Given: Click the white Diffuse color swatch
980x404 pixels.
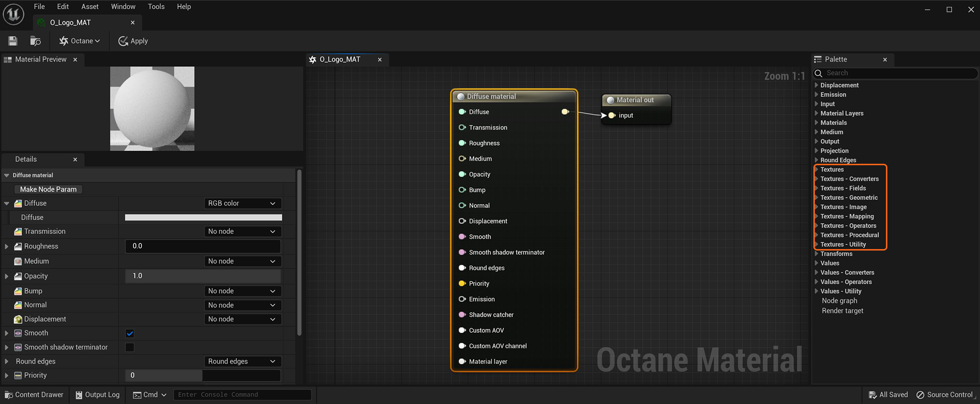Looking at the screenshot, I should click(x=203, y=218).
